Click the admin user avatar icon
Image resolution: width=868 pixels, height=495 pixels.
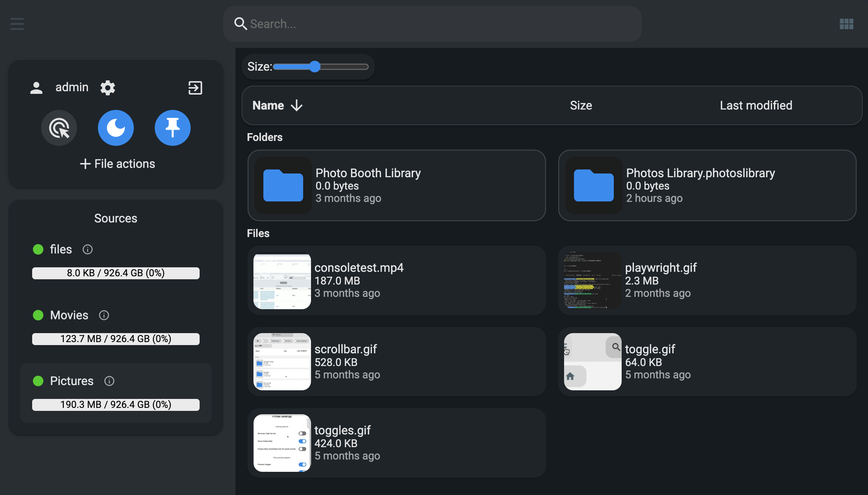36,87
